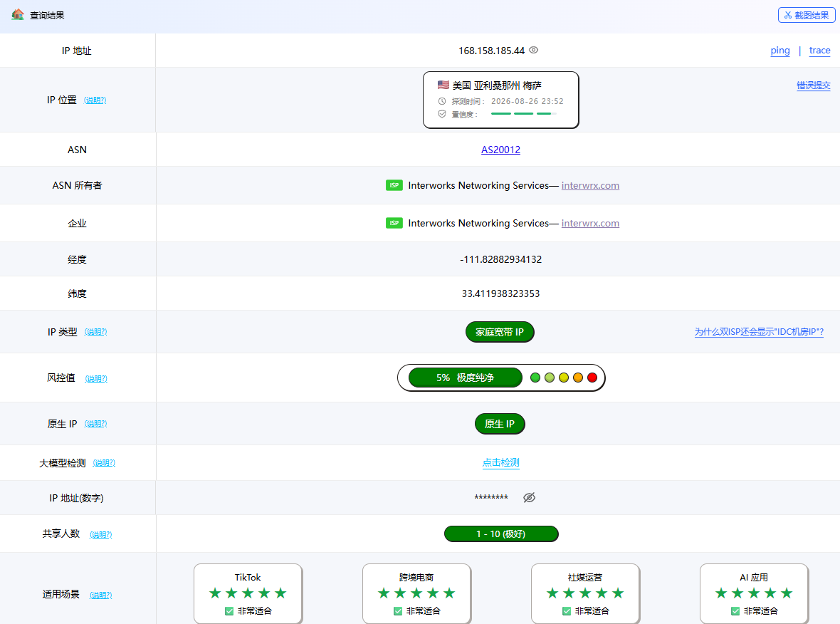Open the 说明? link beside 风控值
The image size is (840, 624).
[x=96, y=378]
